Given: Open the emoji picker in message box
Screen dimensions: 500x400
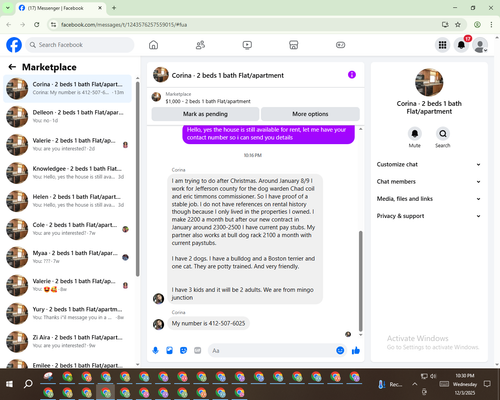Looking at the screenshot, I should point(340,350).
